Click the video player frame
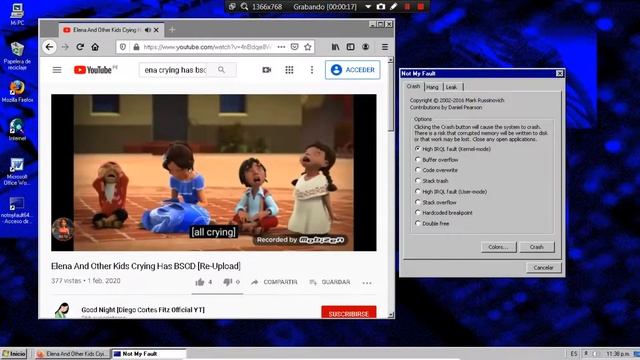This screenshot has height=360, width=640. click(x=213, y=173)
